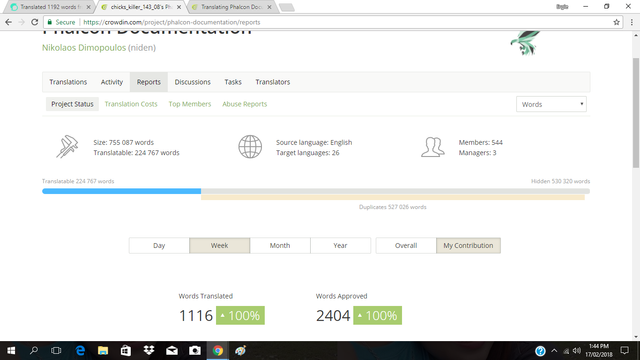
Task: Click the beige duplicates words bar
Action: (x=393, y=198)
